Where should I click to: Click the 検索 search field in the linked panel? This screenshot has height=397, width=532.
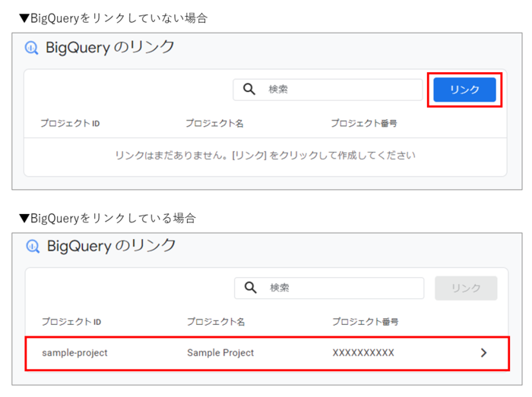point(329,288)
